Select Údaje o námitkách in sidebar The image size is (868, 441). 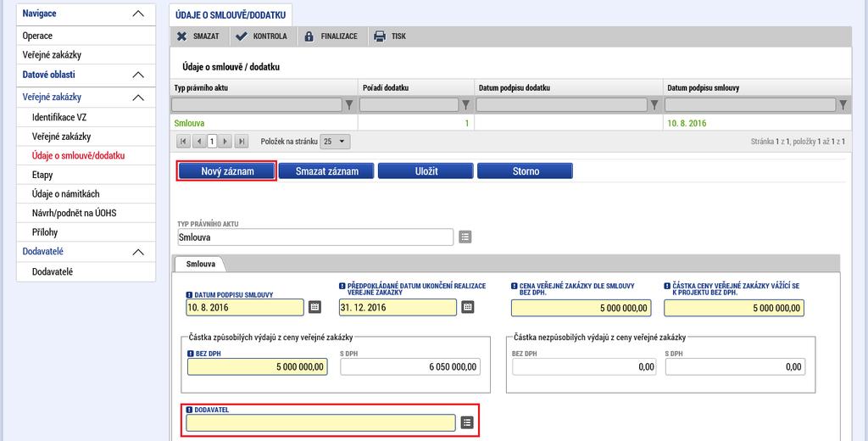[86, 194]
